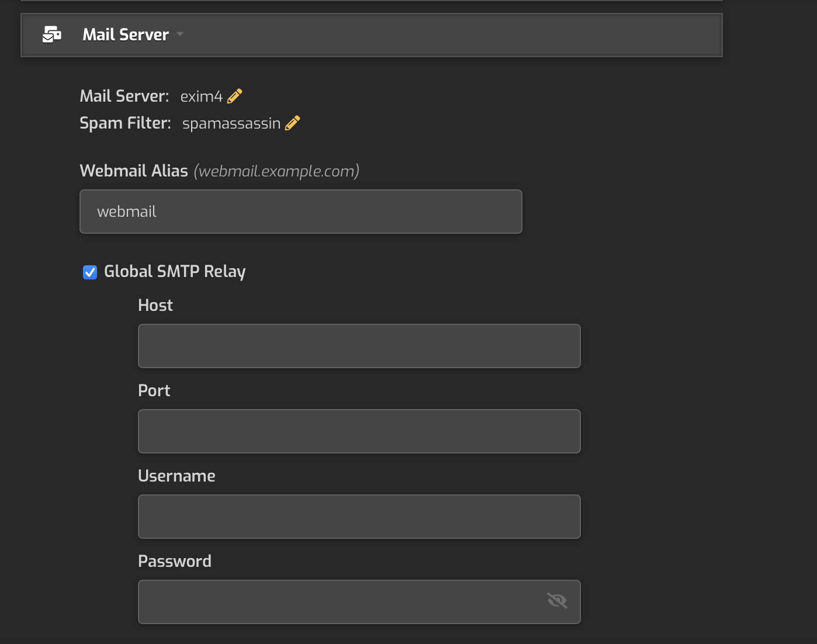Uncheck the Global SMTP Relay checkbox
This screenshot has width=817, height=644.
[x=90, y=272]
